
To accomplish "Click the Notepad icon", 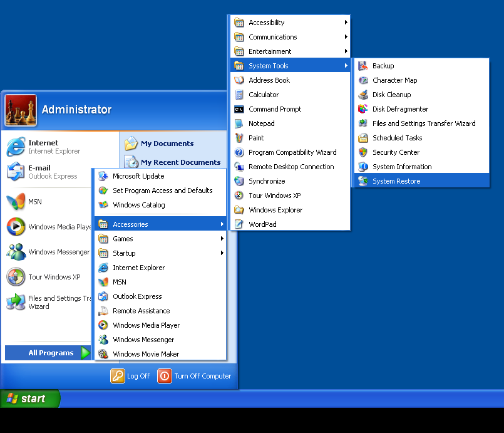I will [239, 123].
